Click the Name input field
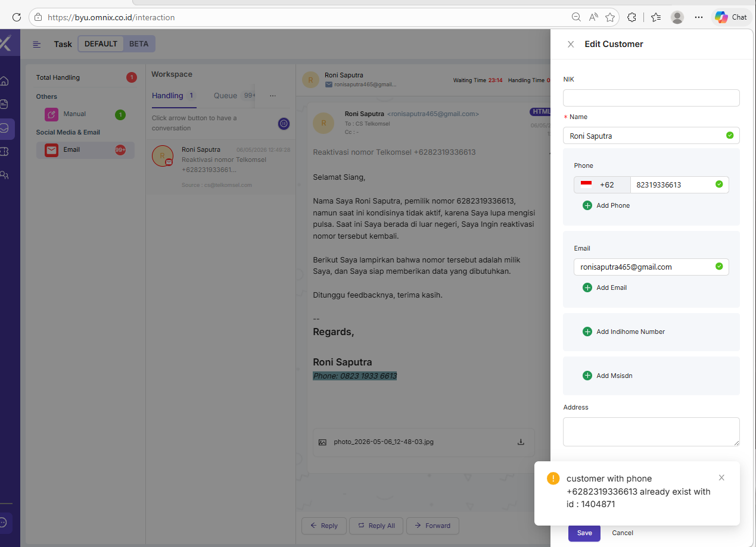The height and width of the screenshot is (547, 756). click(x=651, y=136)
